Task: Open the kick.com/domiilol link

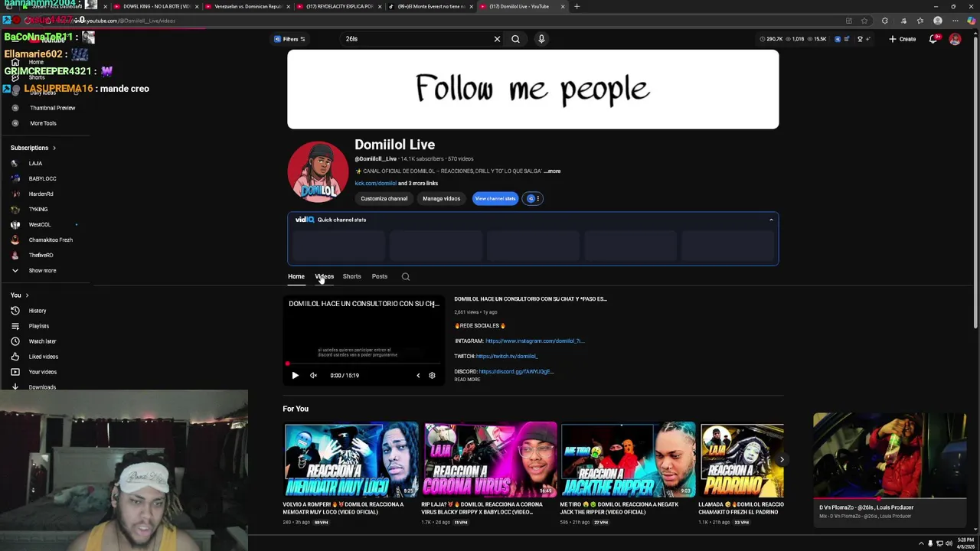Action: point(375,184)
